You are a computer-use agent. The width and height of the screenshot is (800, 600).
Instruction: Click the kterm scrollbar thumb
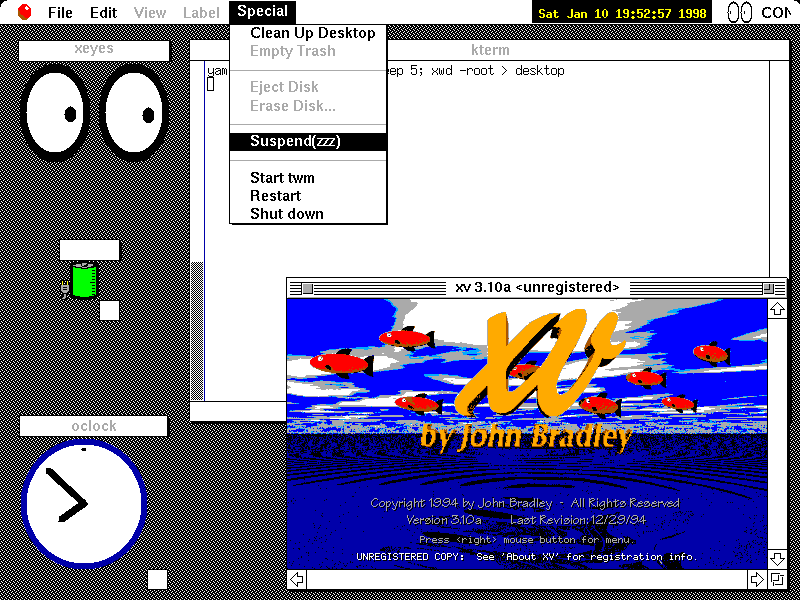point(197,331)
